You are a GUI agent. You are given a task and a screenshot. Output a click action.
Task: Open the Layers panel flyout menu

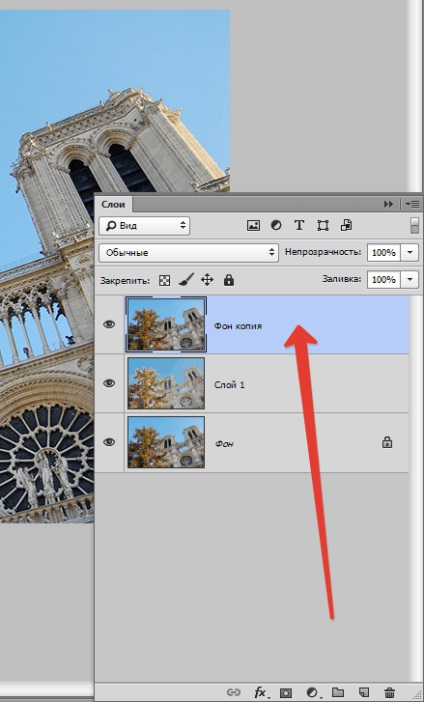[x=411, y=204]
